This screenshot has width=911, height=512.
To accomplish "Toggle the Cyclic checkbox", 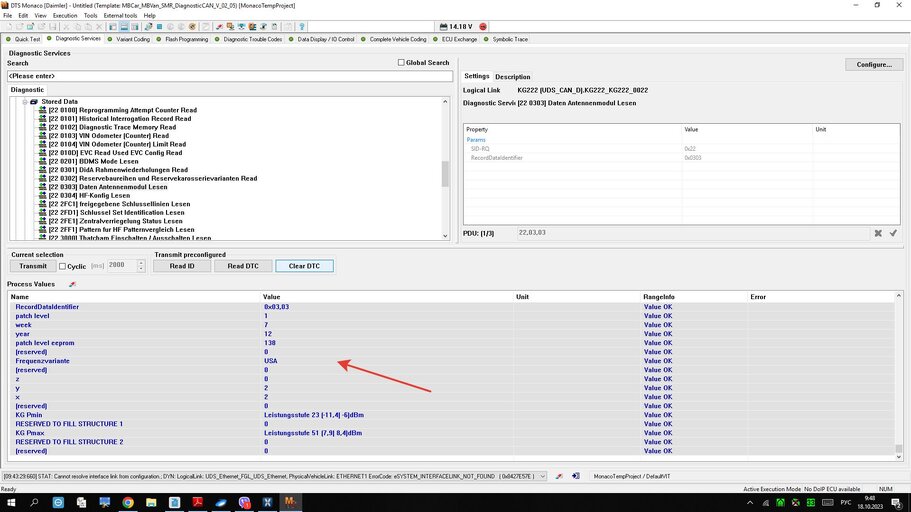I will click(x=63, y=266).
